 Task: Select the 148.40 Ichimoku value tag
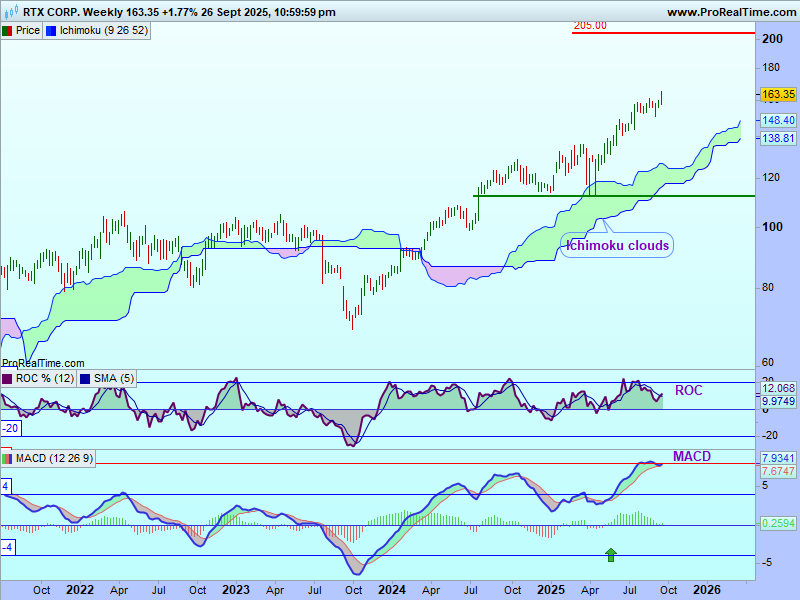click(778, 120)
